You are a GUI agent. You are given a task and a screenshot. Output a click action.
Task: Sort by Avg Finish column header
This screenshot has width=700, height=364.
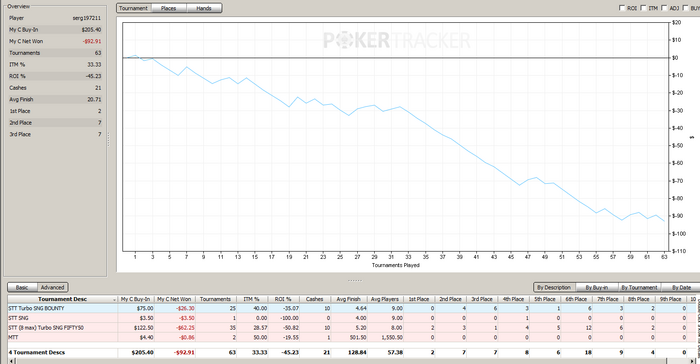[x=348, y=299]
